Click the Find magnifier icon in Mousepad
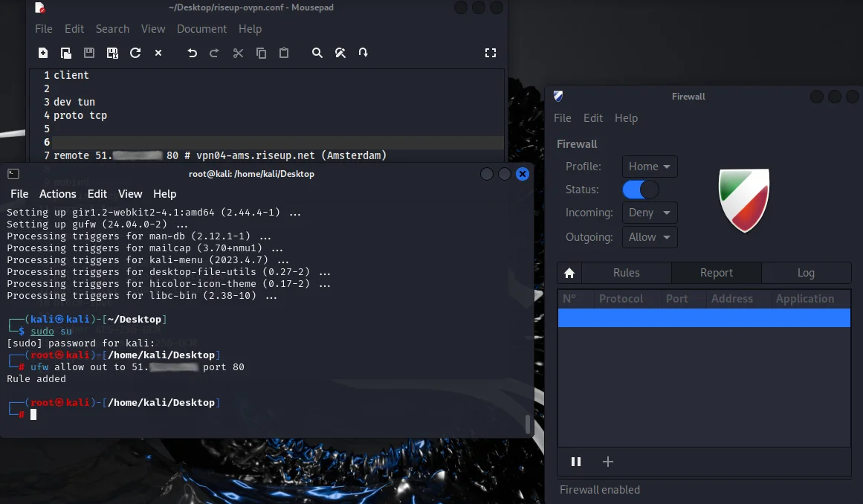The width and height of the screenshot is (863, 504). tap(317, 53)
